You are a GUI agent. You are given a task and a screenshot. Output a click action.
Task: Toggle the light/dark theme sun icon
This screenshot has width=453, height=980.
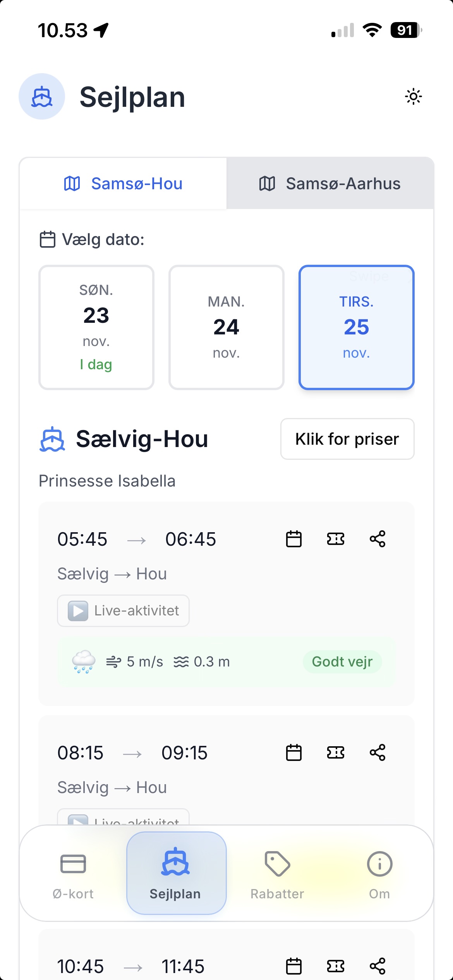[x=413, y=96]
